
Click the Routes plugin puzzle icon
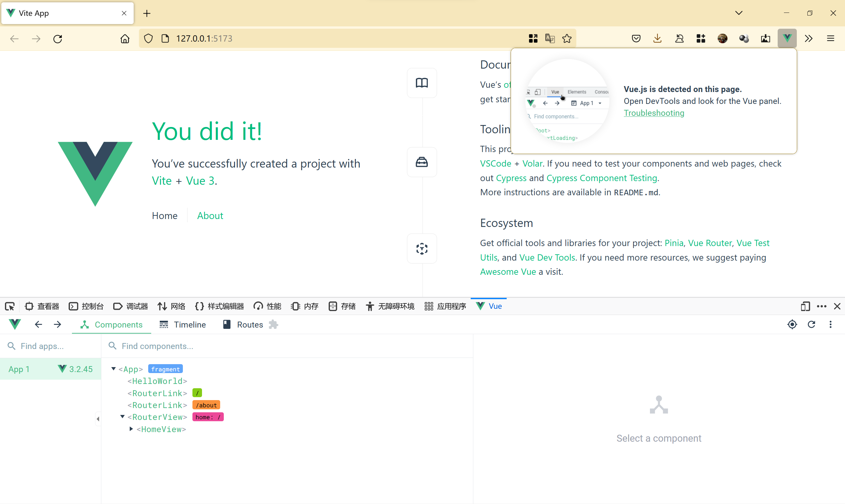click(273, 324)
